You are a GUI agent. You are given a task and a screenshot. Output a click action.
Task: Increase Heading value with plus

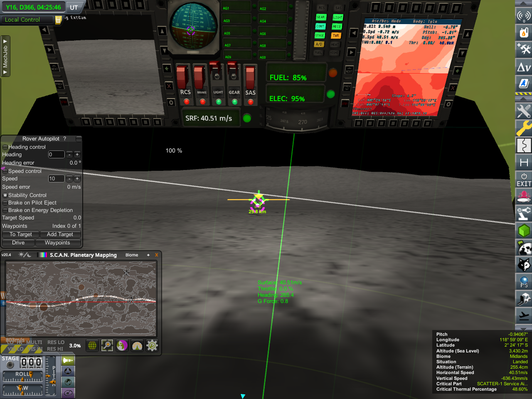pos(77,155)
